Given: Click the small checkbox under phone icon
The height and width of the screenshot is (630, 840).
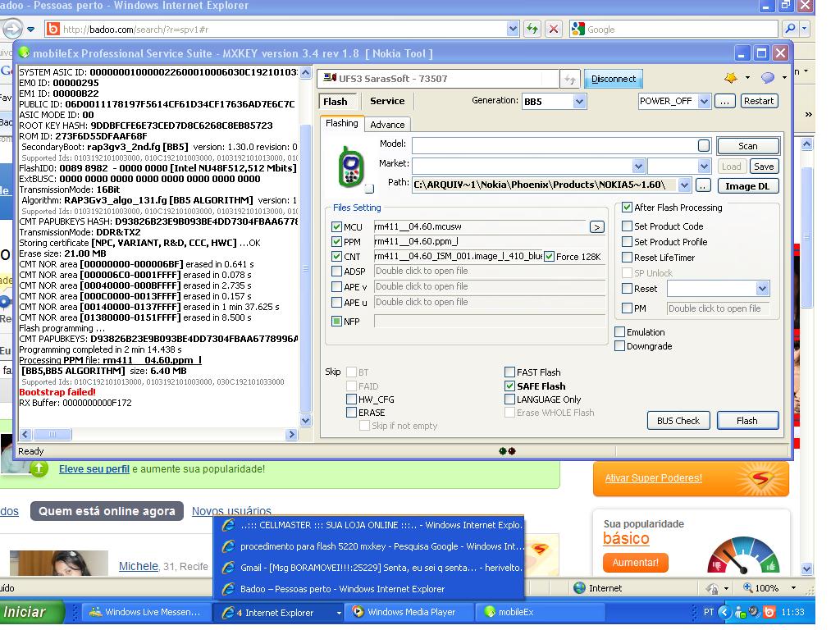Looking at the screenshot, I should [x=369, y=189].
